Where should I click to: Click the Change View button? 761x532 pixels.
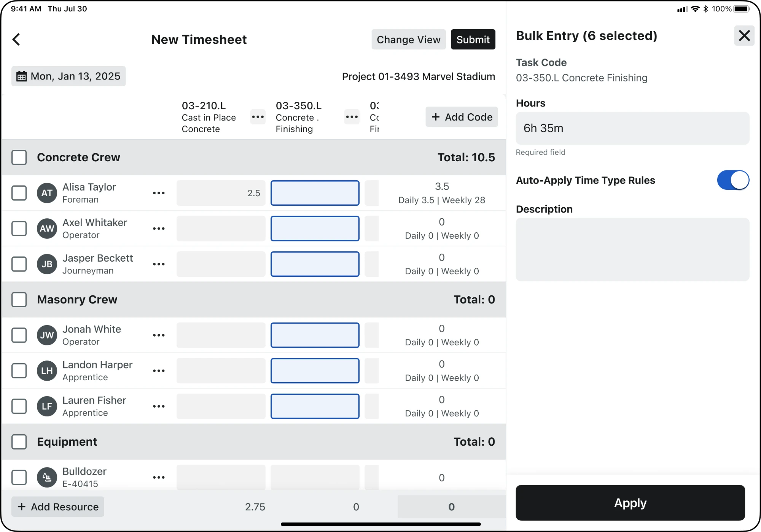pos(409,40)
